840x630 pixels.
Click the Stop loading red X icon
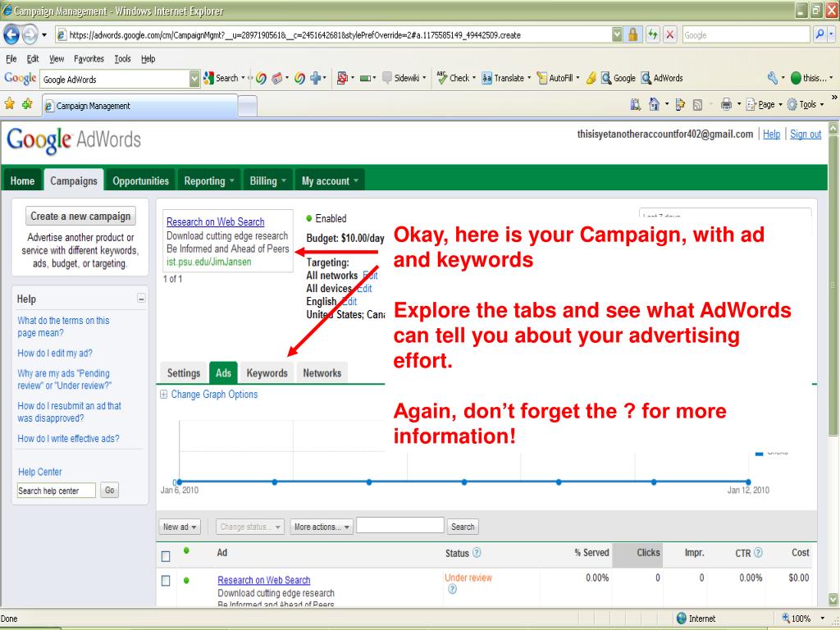coord(669,34)
